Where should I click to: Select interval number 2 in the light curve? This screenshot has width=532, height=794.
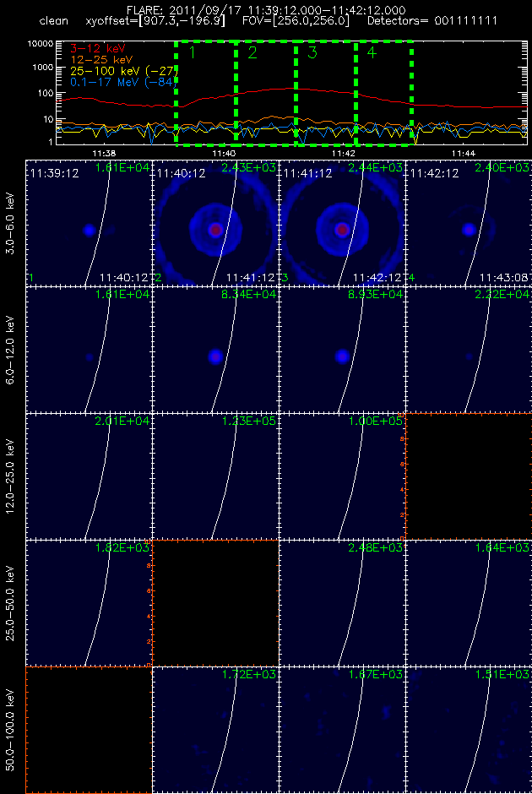(x=252, y=52)
